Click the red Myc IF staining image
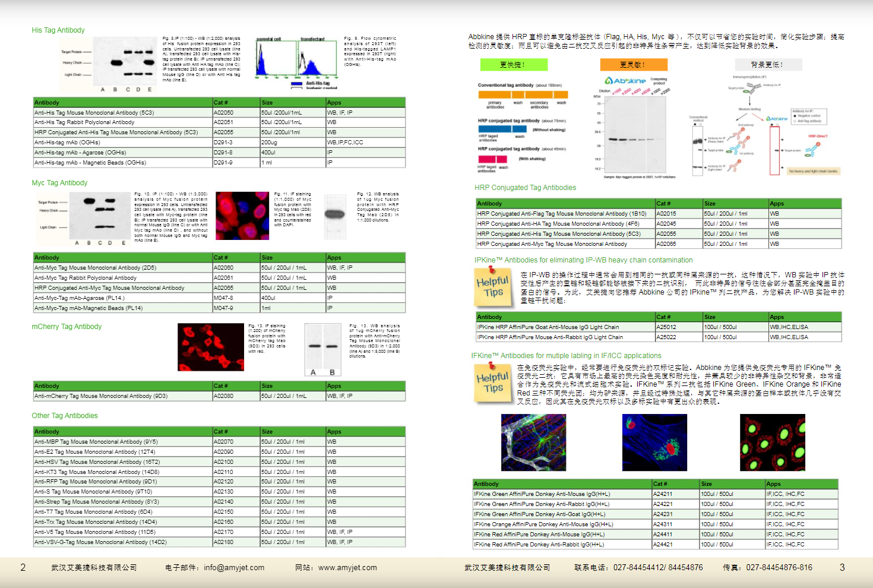Viewport: 873px width, 588px height. (242, 216)
